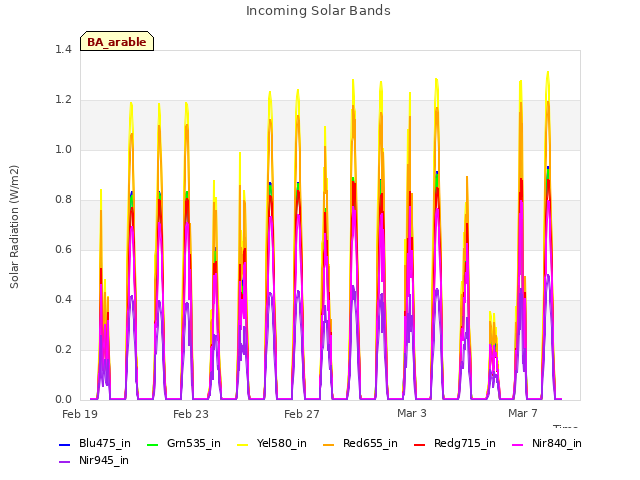The height and width of the screenshot is (480, 640).
Task: Click the Feb 27 x-axis tick label
Action: click(302, 414)
